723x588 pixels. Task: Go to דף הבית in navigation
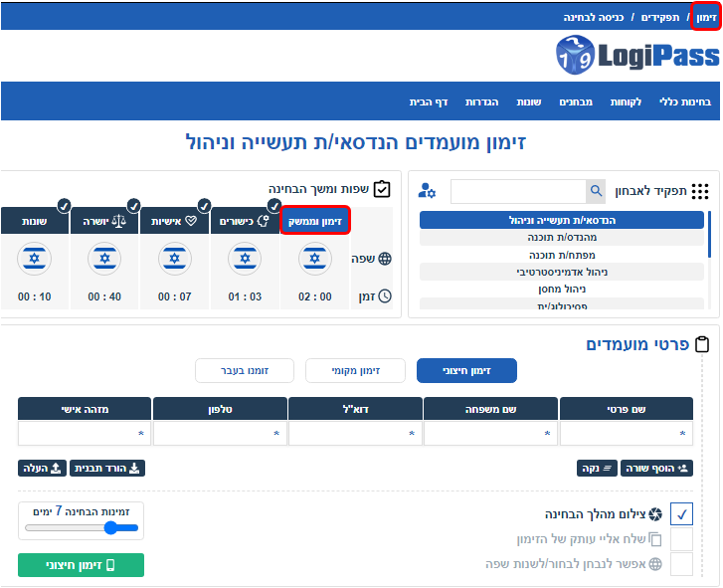pos(429,101)
